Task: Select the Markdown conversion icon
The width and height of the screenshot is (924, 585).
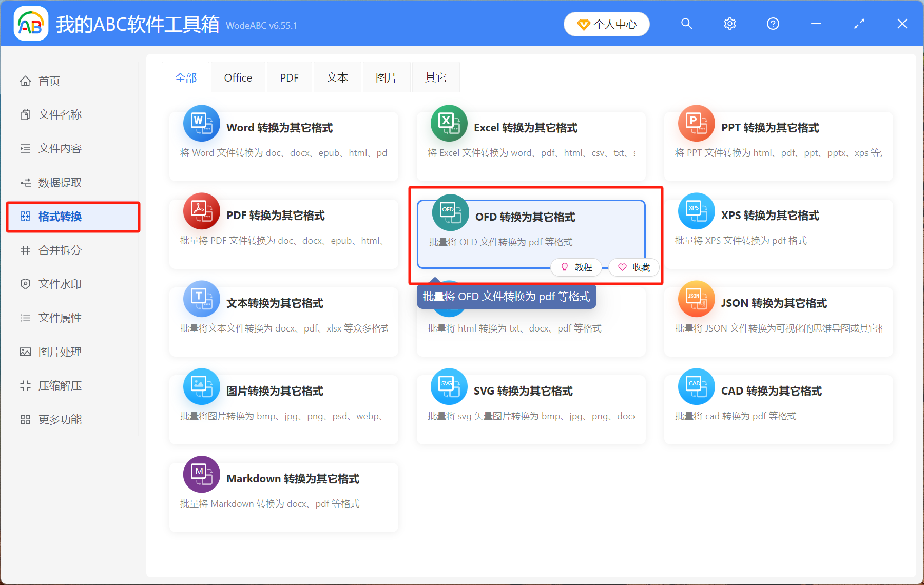Action: [x=201, y=474]
